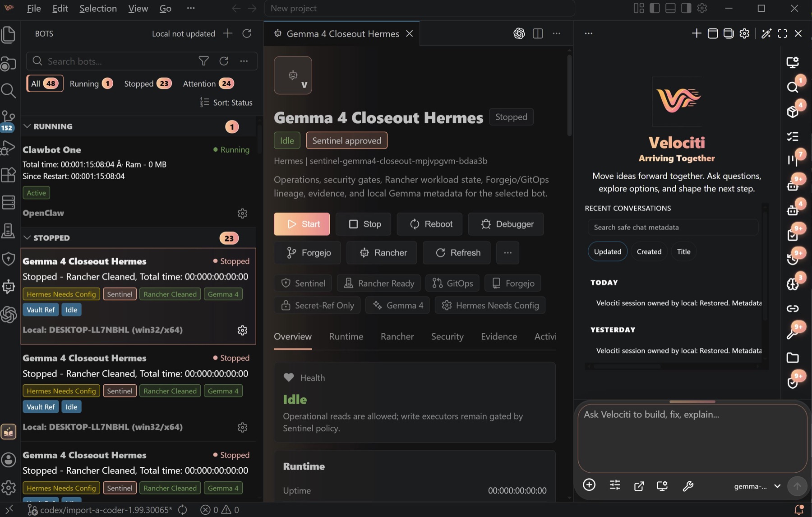Open settings gear of selected Gemma 4 bot
The width and height of the screenshot is (812, 517).
pos(242,330)
